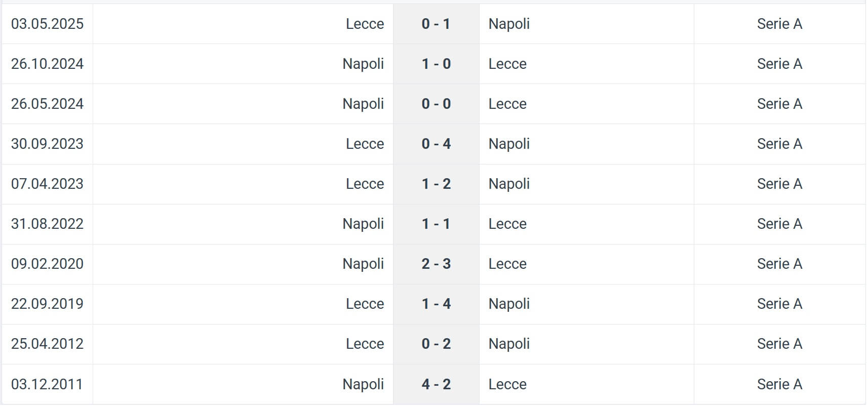868x407 pixels.
Task: Select the date 26.10.2024
Action: point(47,64)
